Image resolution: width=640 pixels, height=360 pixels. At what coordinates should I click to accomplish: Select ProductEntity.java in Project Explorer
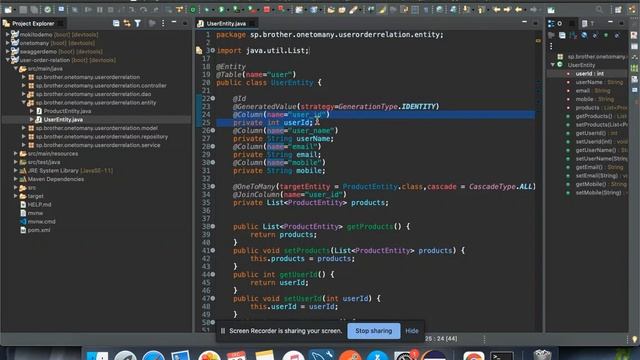click(67, 111)
